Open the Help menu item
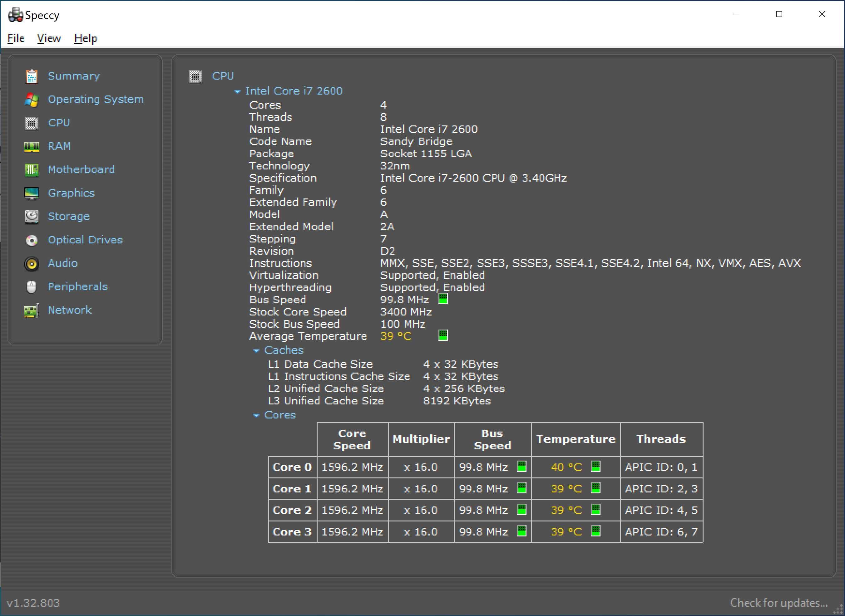This screenshot has width=845, height=616. [x=85, y=39]
